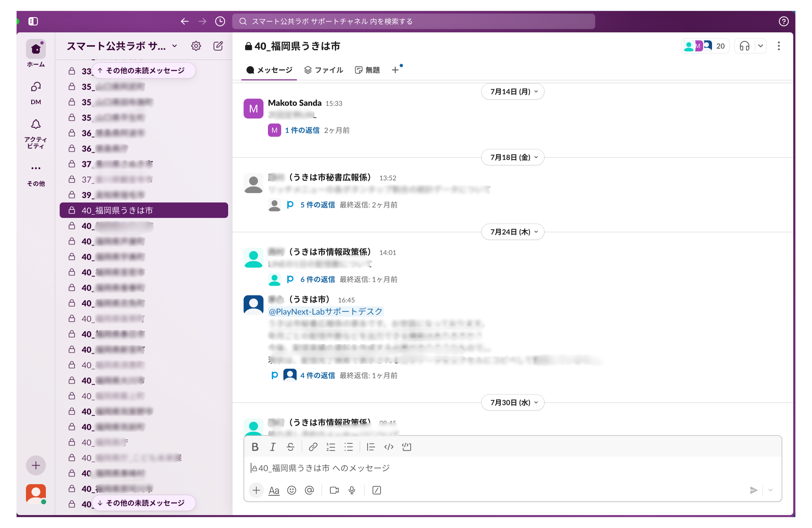Viewport: 812px width, 528px height.
Task: Toggle italic text formatting
Action: click(x=273, y=447)
